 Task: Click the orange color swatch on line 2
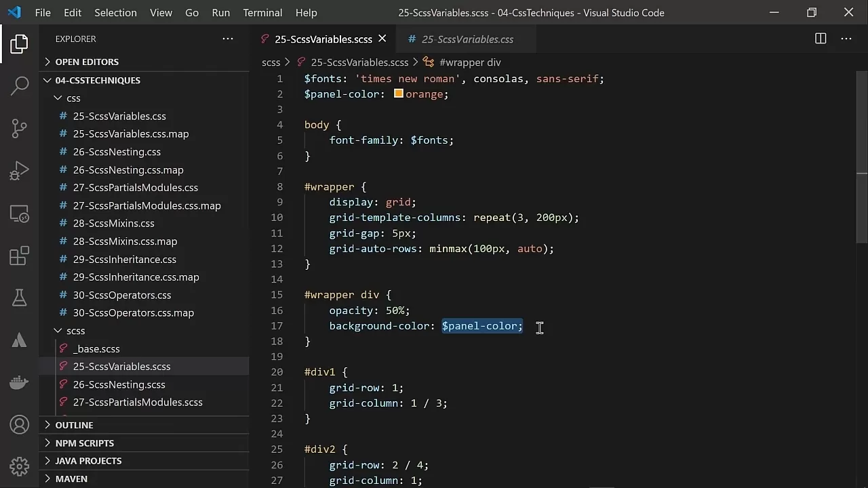tap(399, 94)
